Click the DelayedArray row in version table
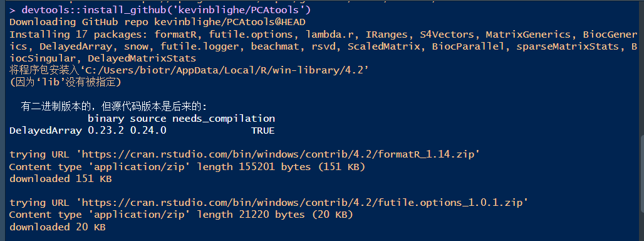Viewport: 644px width, 241px height. pyautogui.click(x=142, y=131)
